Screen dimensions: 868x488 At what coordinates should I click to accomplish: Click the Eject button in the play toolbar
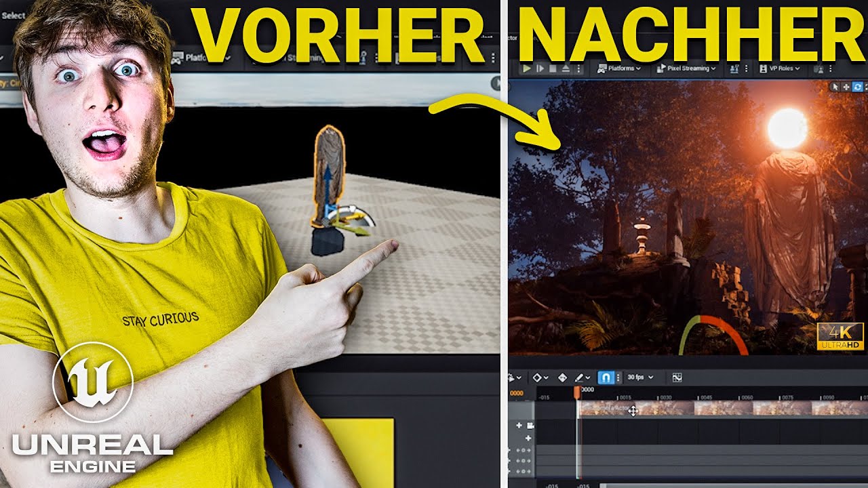coord(566,68)
